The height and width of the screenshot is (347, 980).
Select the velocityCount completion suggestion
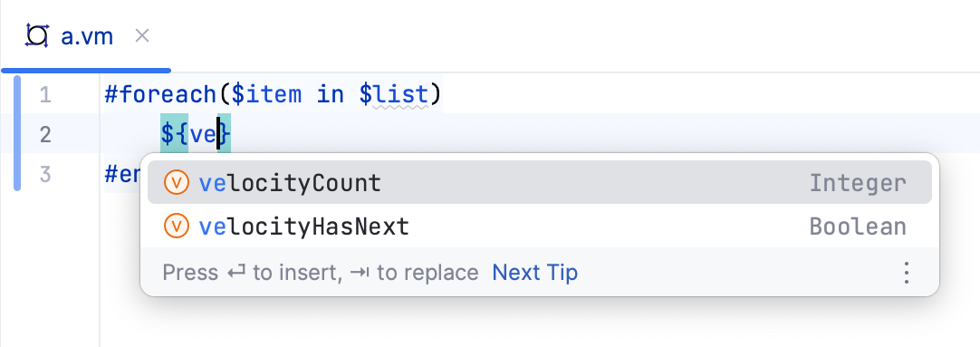pyautogui.click(x=540, y=183)
